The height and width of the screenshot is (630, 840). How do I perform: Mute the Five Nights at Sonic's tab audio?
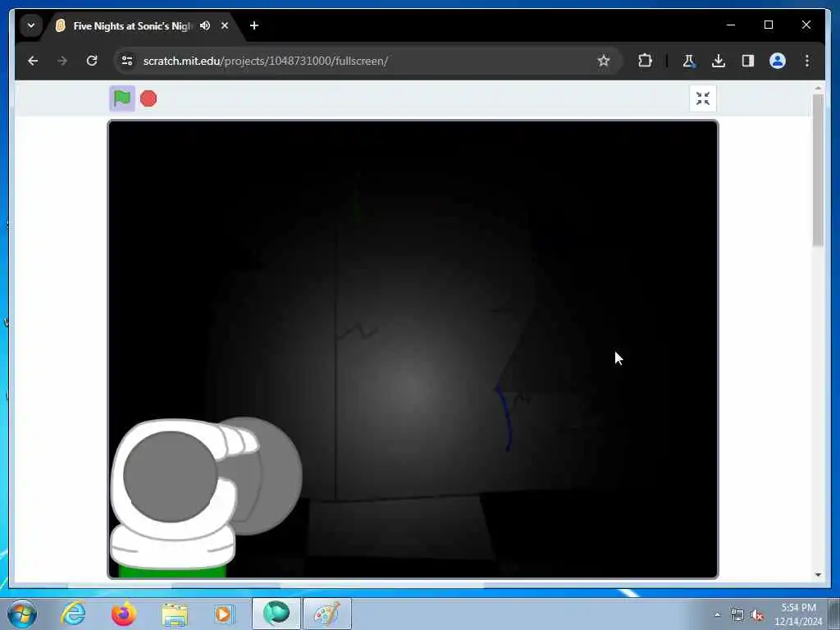point(205,25)
